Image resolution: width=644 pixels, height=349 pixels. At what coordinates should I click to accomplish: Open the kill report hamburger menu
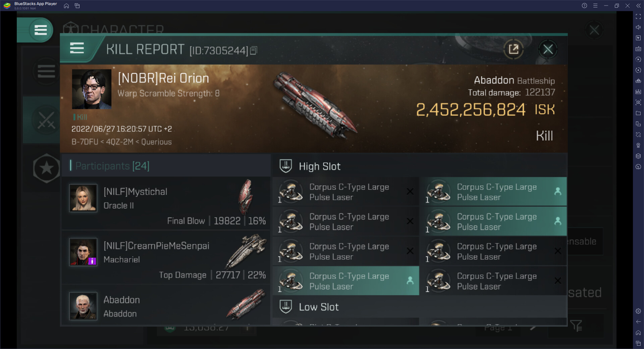[77, 48]
